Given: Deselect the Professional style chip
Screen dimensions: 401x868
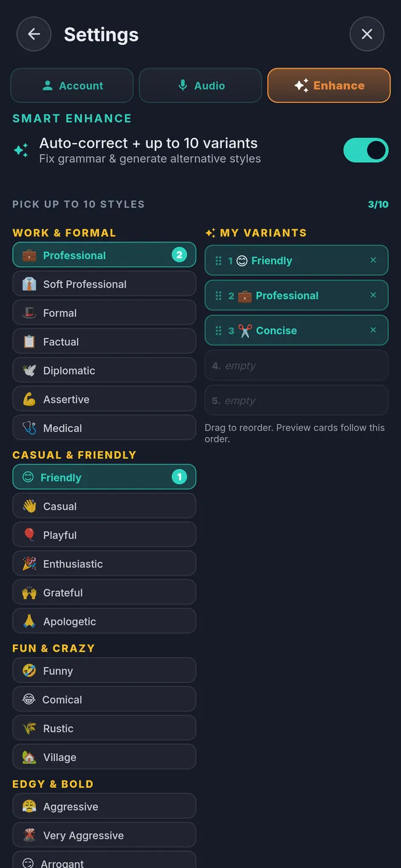Looking at the screenshot, I should click(105, 255).
